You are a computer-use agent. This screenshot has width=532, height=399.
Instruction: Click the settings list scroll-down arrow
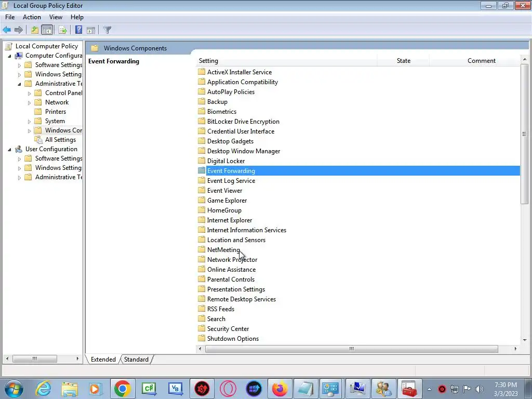(525, 340)
